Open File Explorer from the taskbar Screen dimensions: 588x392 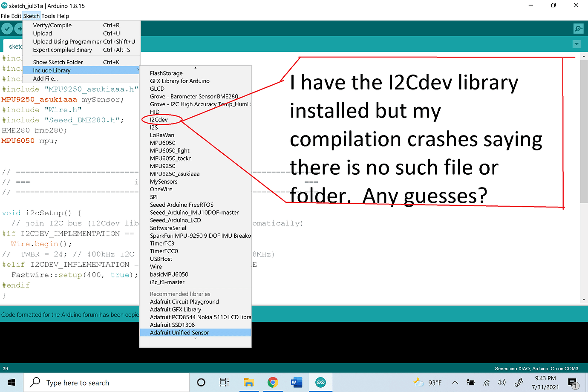pos(249,382)
